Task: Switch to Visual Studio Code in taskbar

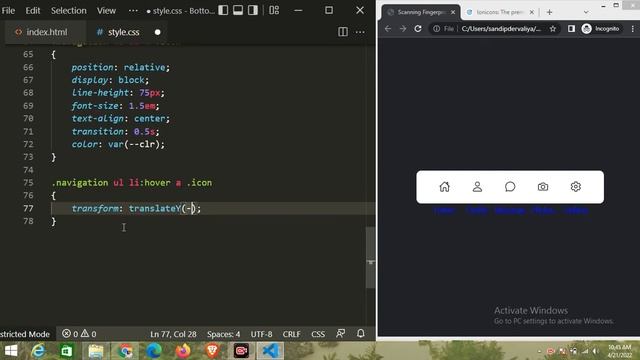Action: 270,351
